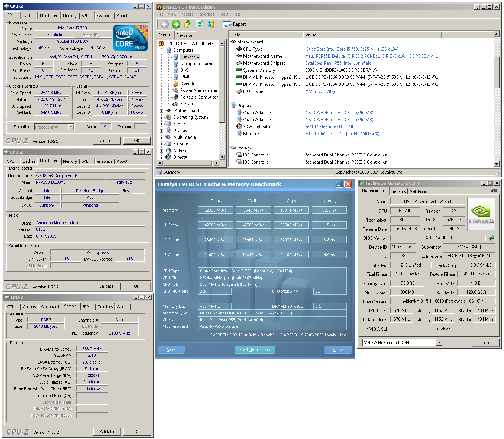Click Start Benchmark in Cache & Memory Benchmark

(x=255, y=349)
